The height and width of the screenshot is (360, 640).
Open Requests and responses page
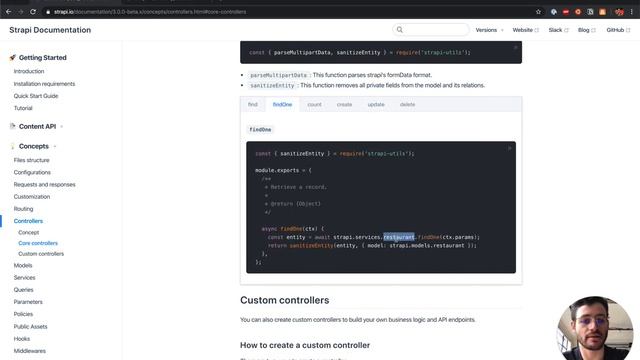click(44, 184)
